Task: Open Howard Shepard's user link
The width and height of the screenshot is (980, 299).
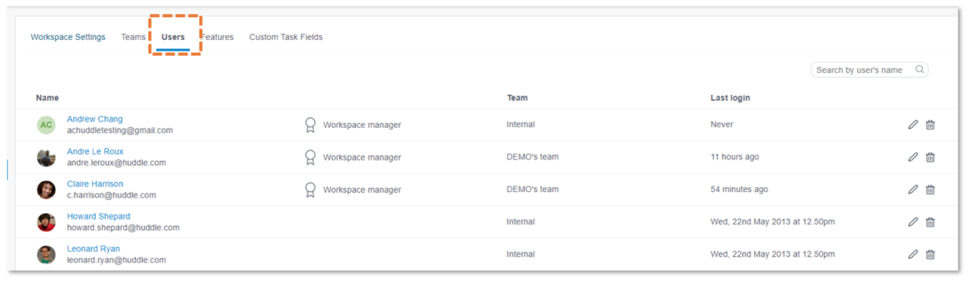Action: click(99, 216)
